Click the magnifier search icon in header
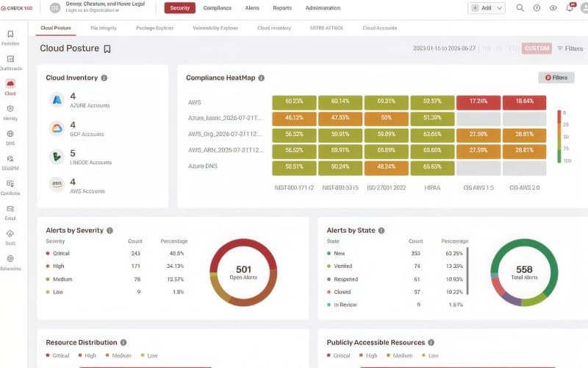 [x=520, y=8]
